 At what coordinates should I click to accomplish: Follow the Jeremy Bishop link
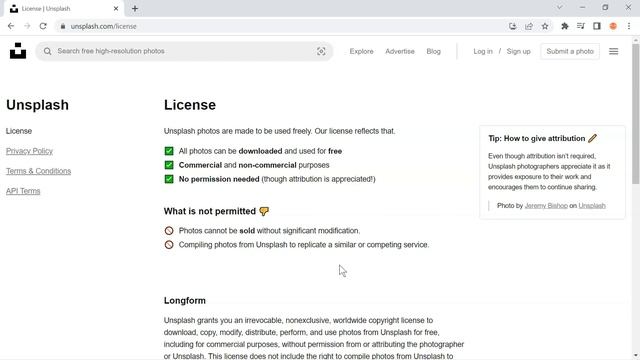tap(546, 206)
